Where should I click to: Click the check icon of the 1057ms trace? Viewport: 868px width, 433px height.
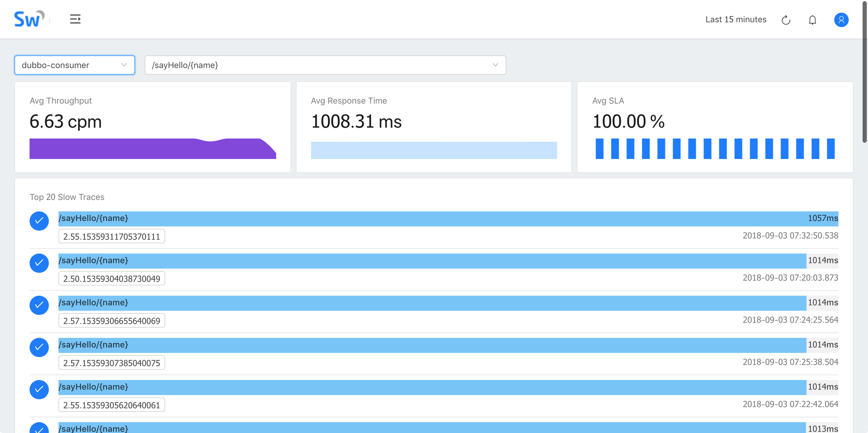(39, 221)
